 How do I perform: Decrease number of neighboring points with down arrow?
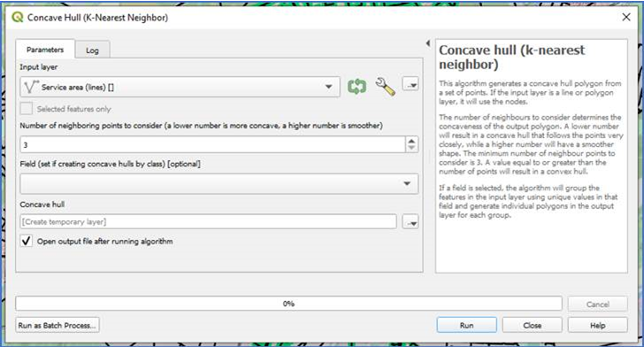coord(412,149)
